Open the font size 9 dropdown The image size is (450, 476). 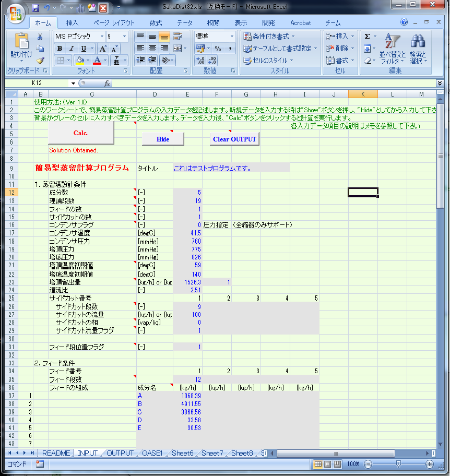[124, 37]
